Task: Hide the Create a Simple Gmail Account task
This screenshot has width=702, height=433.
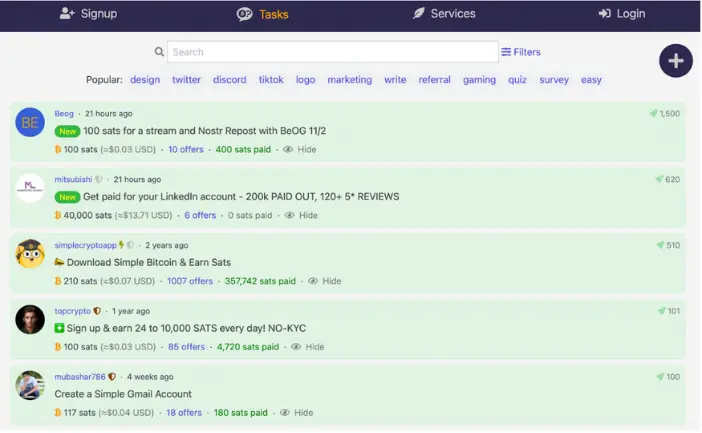Action: pyautogui.click(x=296, y=412)
